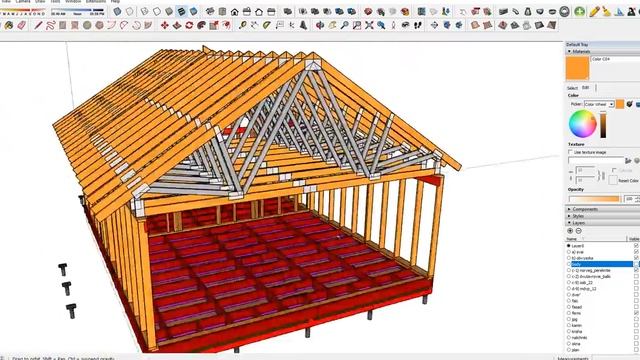
Task: Click the broom cleanup toolbar icon
Action: click(607, 11)
